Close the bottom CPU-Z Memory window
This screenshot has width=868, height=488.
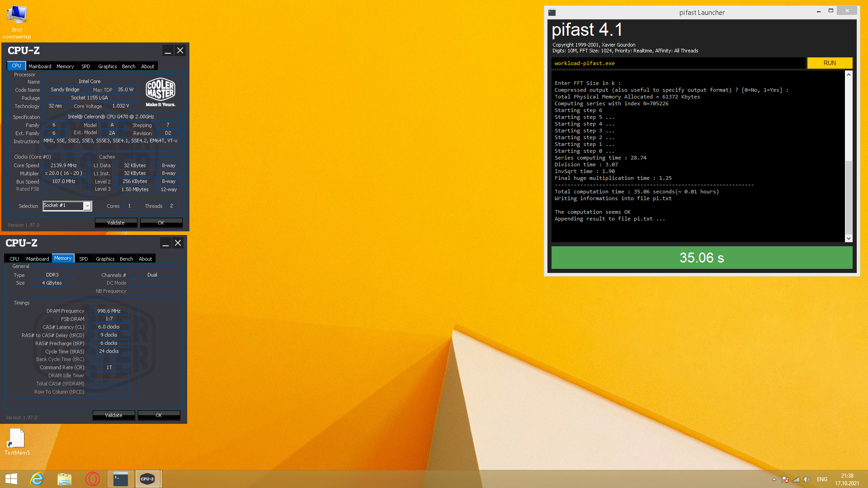point(178,243)
